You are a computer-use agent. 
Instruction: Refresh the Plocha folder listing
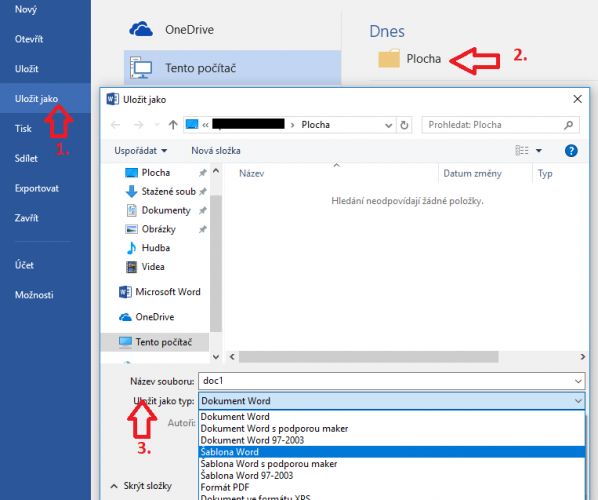[x=404, y=125]
